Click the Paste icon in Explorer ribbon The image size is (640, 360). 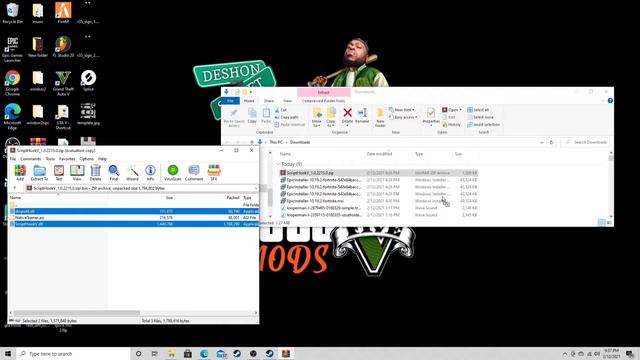(266, 116)
